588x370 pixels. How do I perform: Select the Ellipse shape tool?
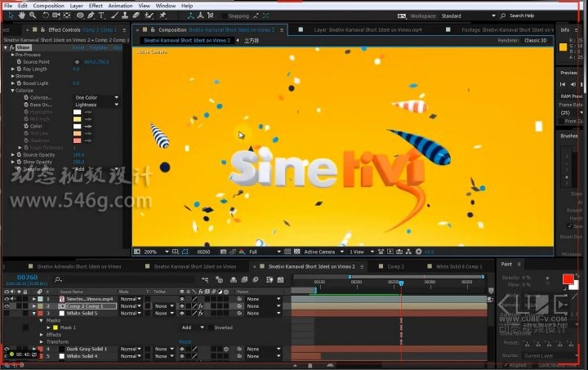point(80,16)
